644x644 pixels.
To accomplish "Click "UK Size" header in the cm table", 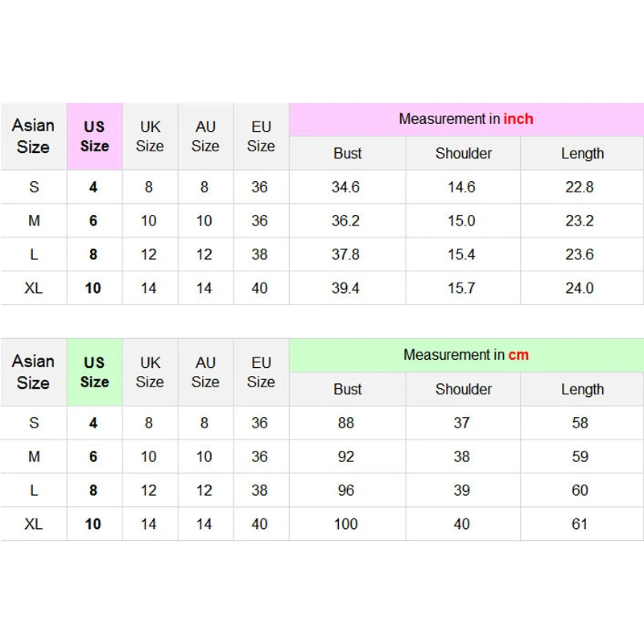I will coord(150,372).
